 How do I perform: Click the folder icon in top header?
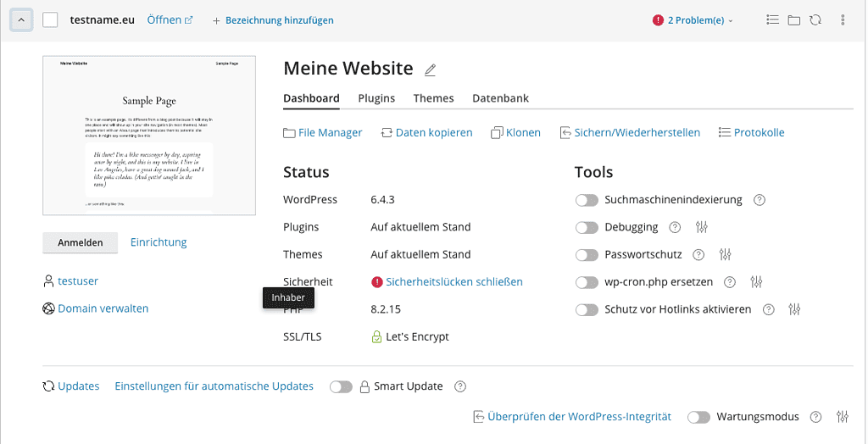(793, 19)
